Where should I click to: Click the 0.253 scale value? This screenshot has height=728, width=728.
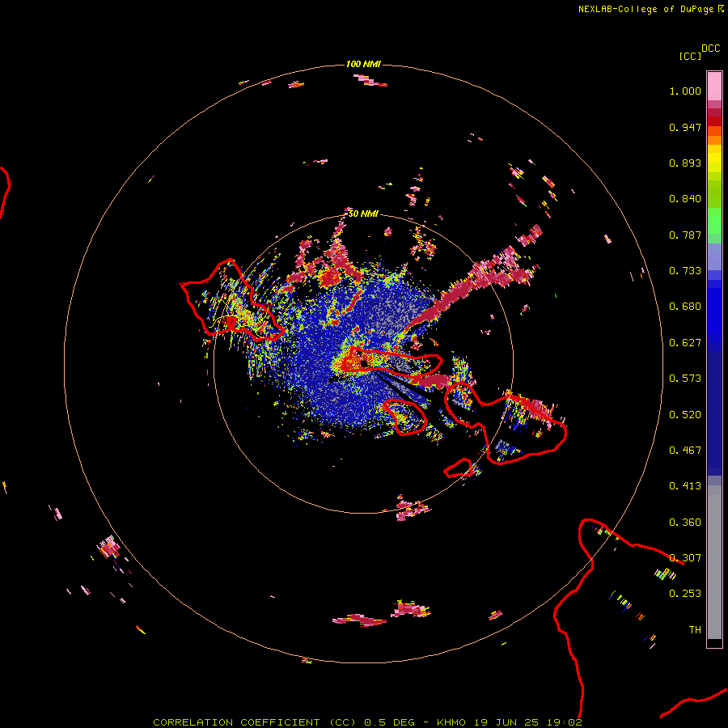tap(685, 594)
